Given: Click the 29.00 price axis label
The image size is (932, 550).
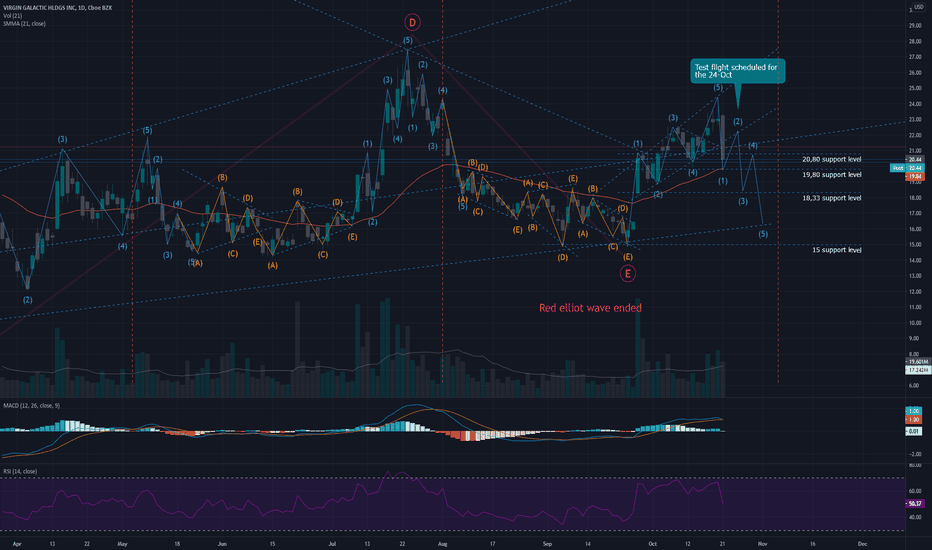Looking at the screenshot, I should pyautogui.click(x=914, y=26).
